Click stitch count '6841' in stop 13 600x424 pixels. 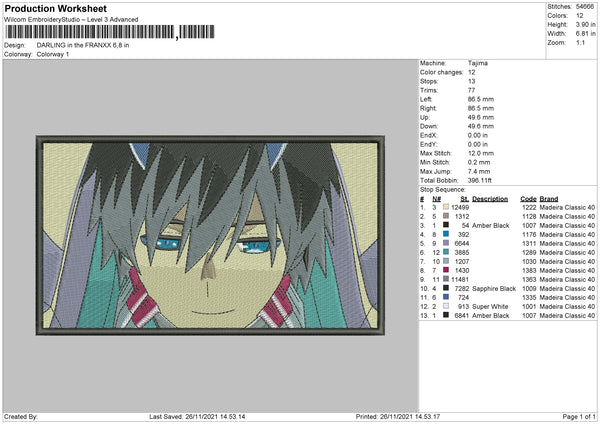[462, 315]
